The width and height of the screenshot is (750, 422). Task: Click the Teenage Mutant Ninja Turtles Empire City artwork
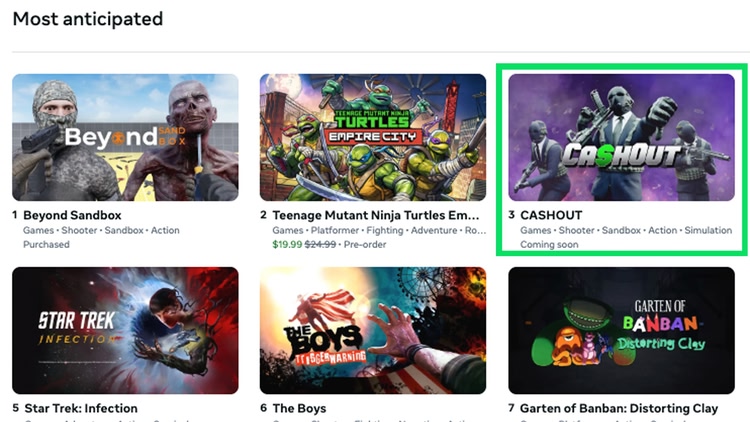pos(373,137)
